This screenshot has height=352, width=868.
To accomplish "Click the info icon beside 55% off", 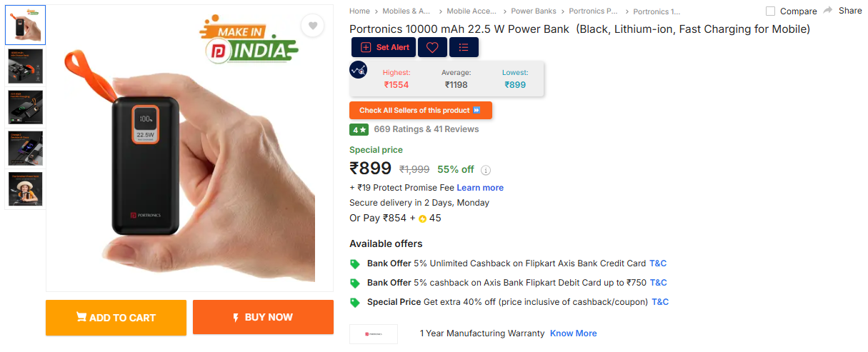I will tap(486, 170).
